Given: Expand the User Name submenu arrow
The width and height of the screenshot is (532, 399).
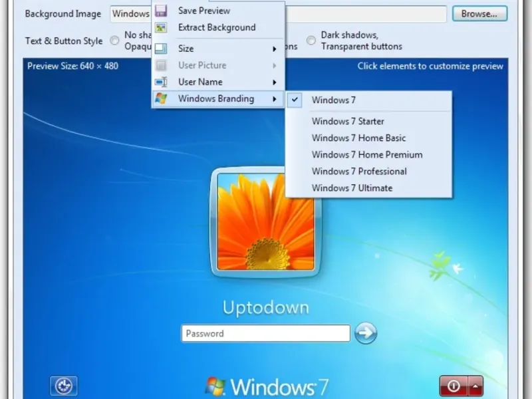Looking at the screenshot, I should tap(275, 82).
